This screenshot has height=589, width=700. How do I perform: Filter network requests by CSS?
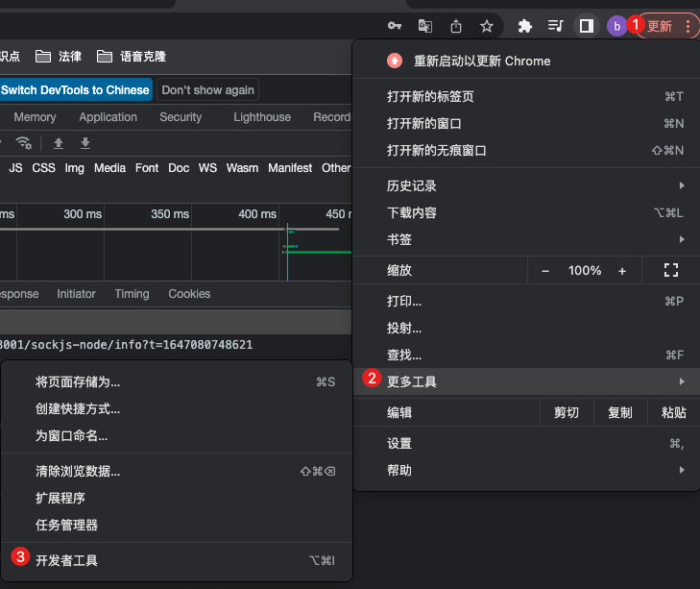[x=44, y=168]
